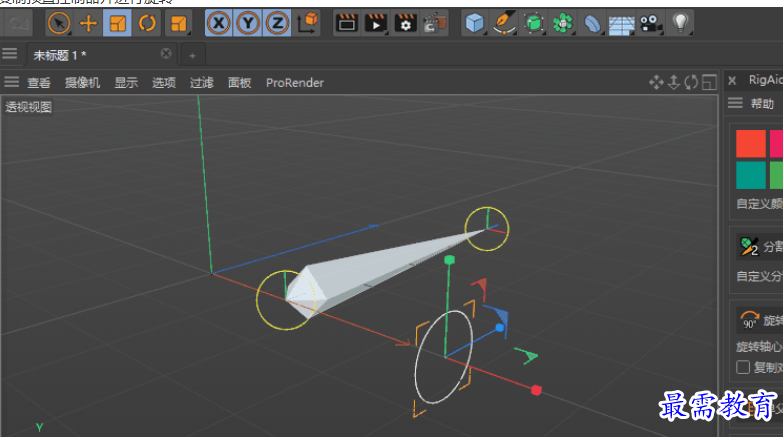Toggle Z axis lock
783x437 pixels.
tap(278, 23)
